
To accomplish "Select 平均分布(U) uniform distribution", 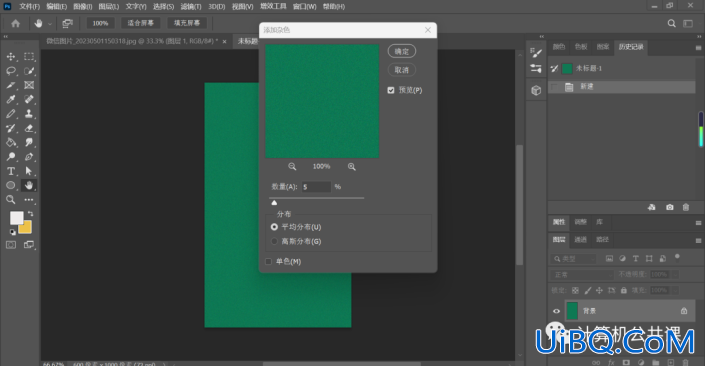I will tap(274, 227).
